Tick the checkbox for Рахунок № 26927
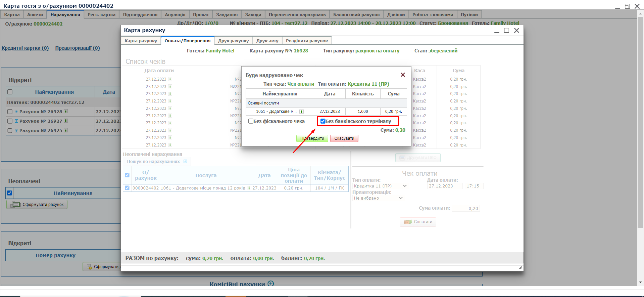The width and height of the screenshot is (644, 297). (x=10, y=121)
